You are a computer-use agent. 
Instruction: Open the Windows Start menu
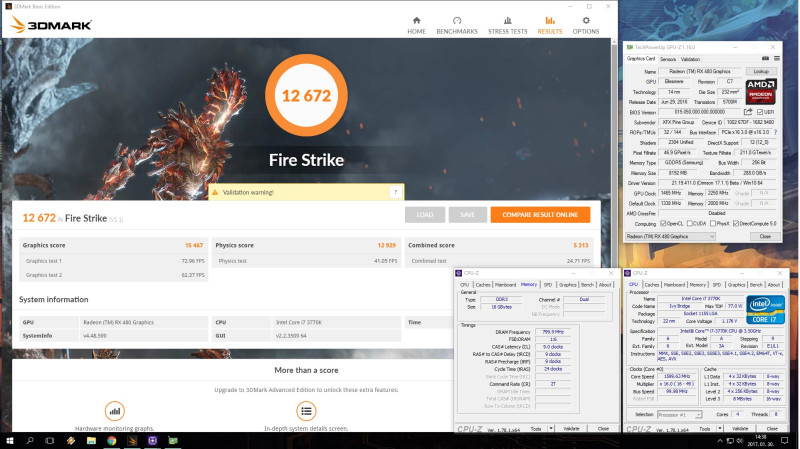click(9, 440)
